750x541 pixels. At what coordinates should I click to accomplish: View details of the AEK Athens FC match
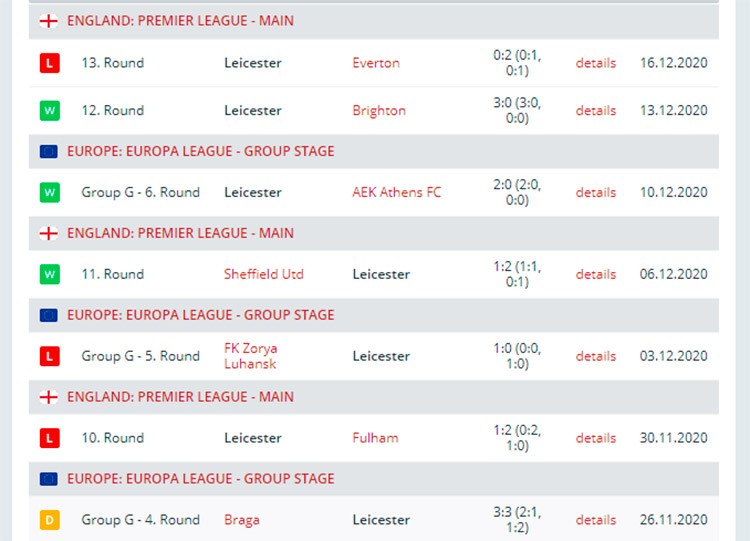[x=596, y=192]
